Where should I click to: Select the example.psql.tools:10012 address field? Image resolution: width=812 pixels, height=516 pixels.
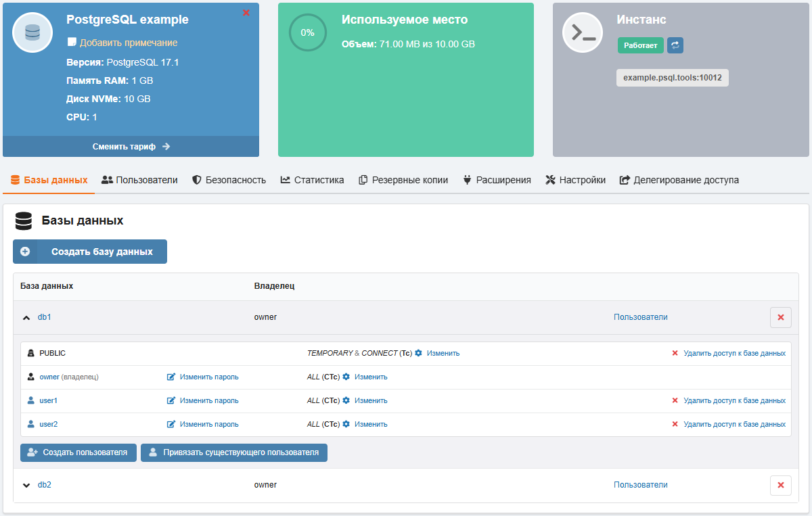672,77
